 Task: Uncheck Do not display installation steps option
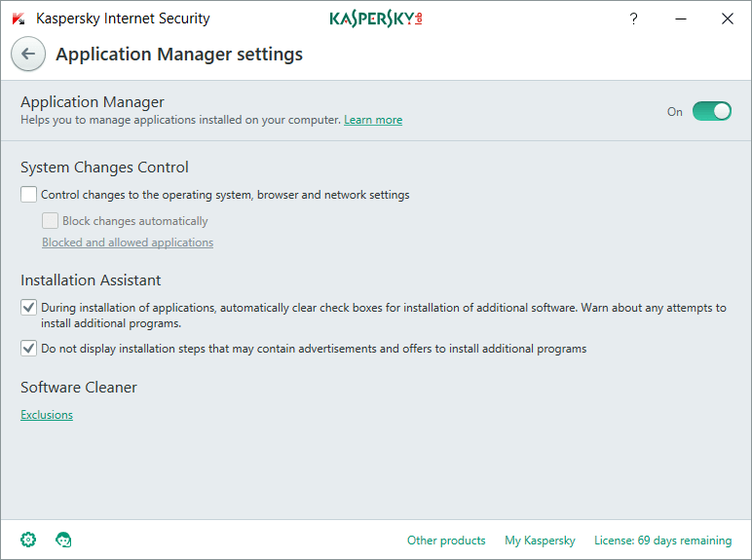29,348
